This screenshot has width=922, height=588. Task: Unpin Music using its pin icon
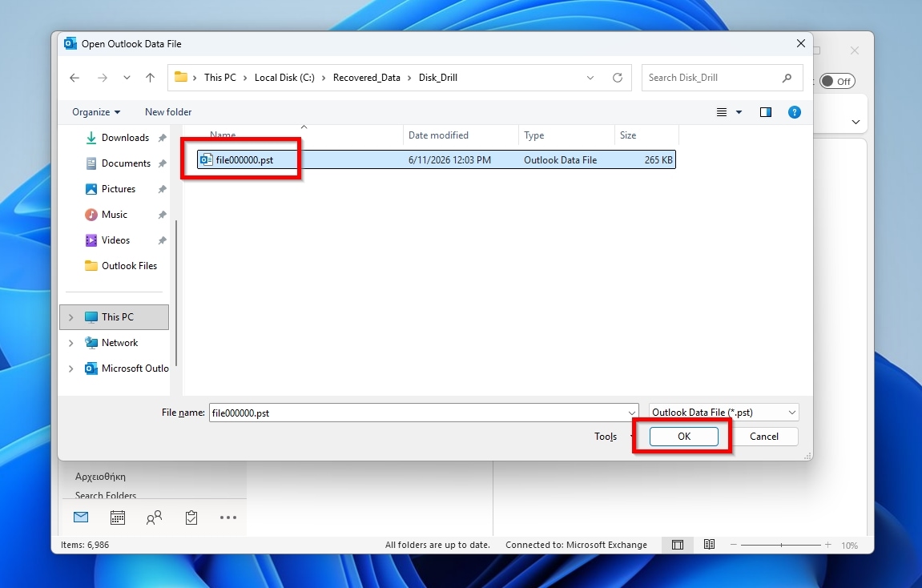pyautogui.click(x=163, y=215)
